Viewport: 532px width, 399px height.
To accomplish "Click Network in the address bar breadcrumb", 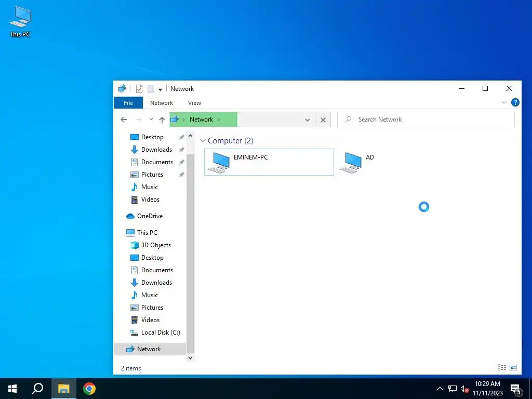I will point(201,119).
